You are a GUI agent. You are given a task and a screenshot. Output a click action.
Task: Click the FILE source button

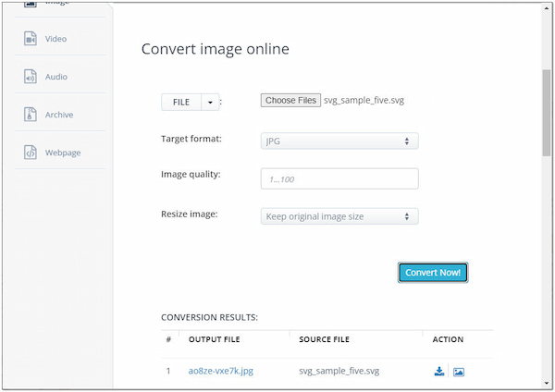181,103
